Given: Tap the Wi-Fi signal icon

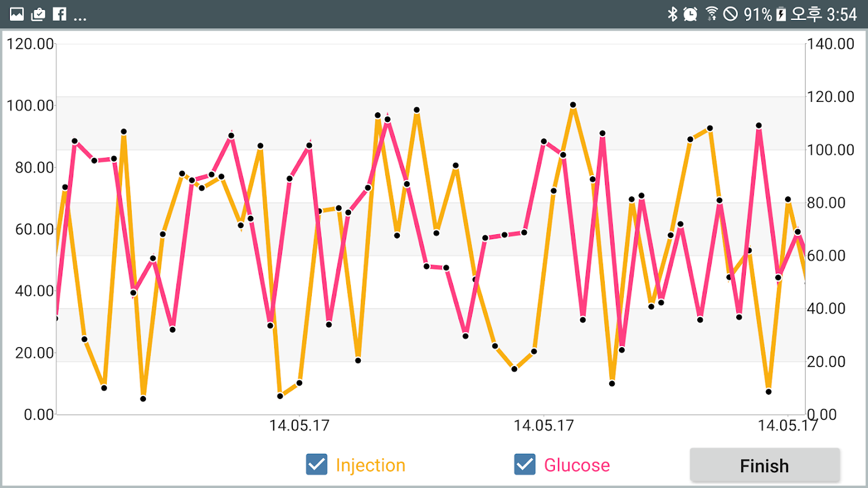Looking at the screenshot, I should 711,14.
